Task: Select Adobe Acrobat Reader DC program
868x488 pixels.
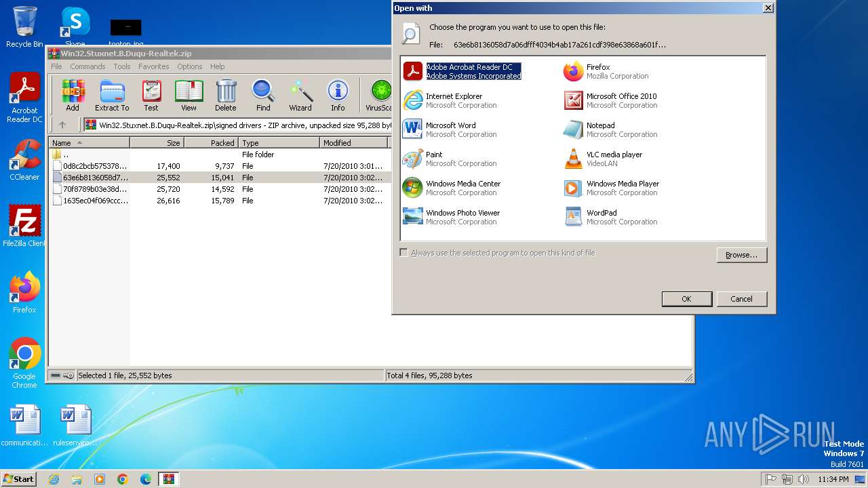Action: (x=462, y=71)
